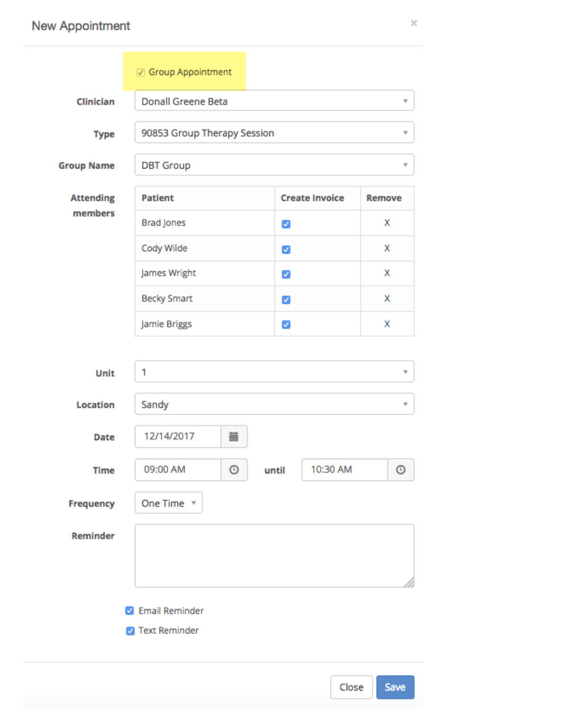The height and width of the screenshot is (719, 588).
Task: Open the start time clock picker
Action: point(234,470)
